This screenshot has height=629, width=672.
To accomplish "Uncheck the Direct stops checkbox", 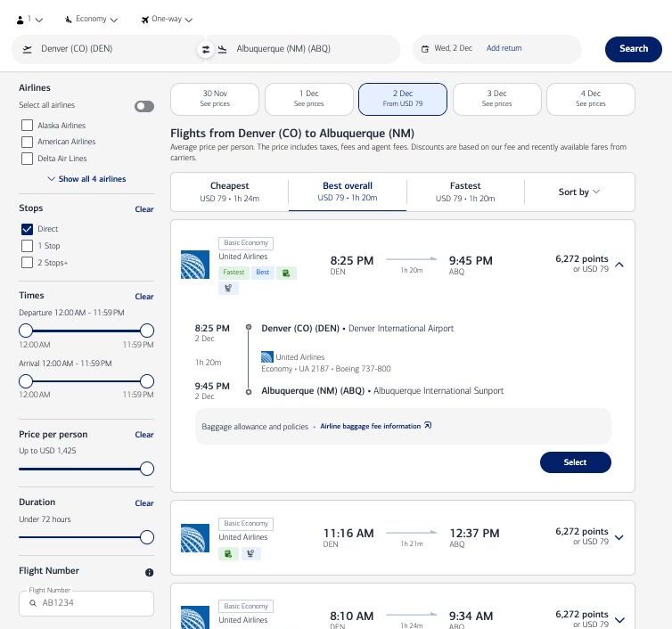I will pos(27,229).
